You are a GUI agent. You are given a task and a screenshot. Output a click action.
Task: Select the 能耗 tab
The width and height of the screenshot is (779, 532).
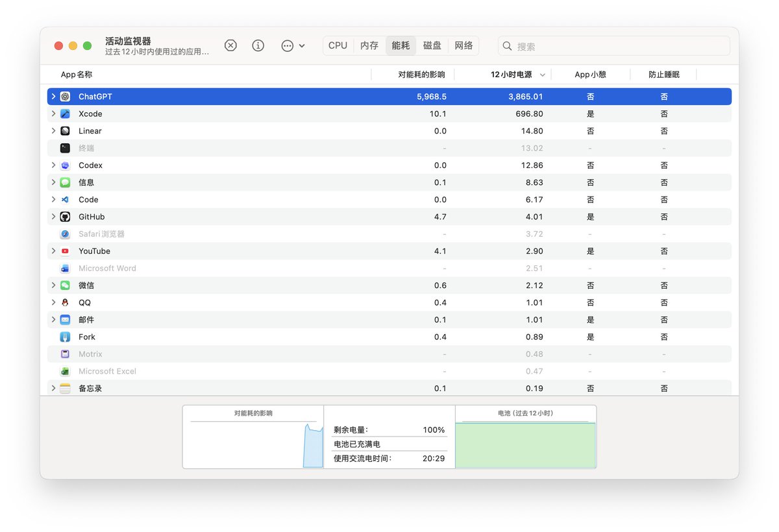tap(401, 45)
